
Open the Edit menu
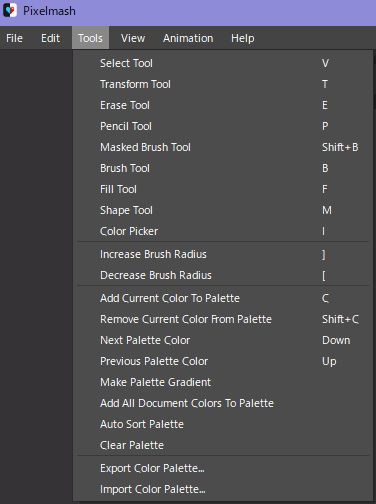pos(50,38)
